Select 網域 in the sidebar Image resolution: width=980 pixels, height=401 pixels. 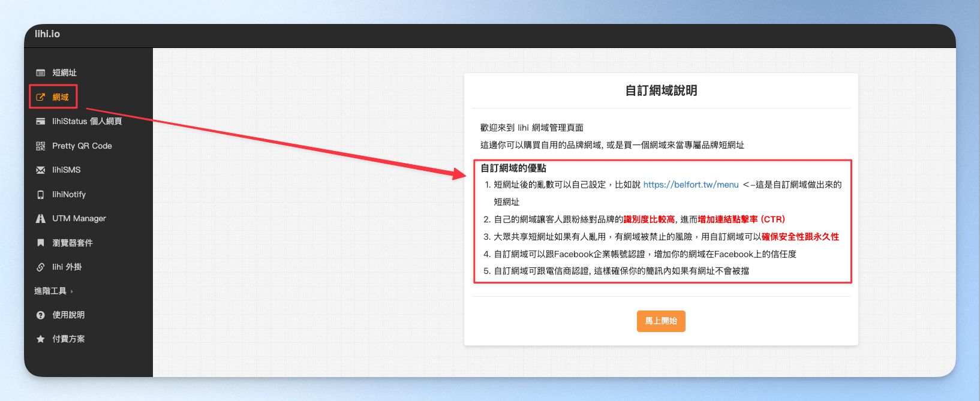click(60, 97)
